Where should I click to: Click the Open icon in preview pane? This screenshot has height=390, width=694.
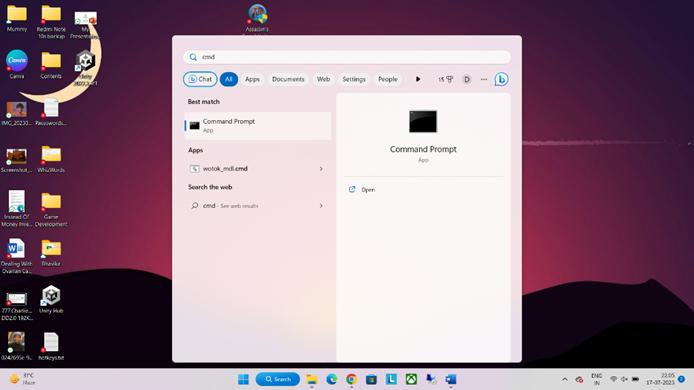point(352,189)
